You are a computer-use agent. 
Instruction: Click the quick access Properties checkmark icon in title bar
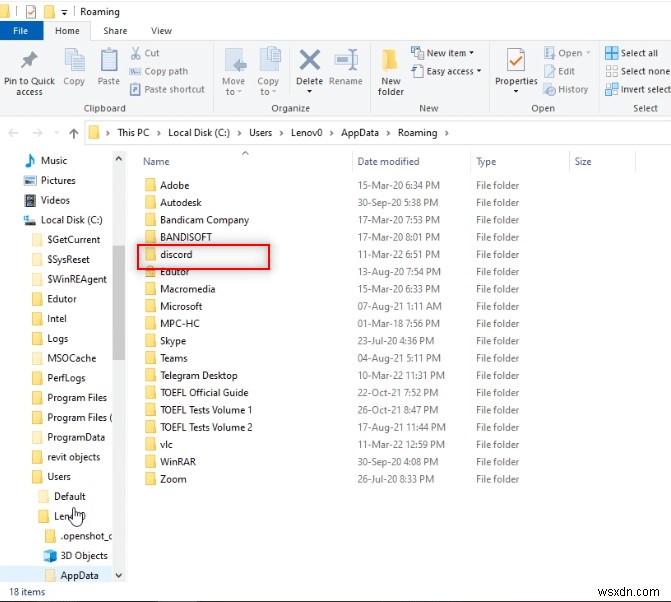point(31,12)
